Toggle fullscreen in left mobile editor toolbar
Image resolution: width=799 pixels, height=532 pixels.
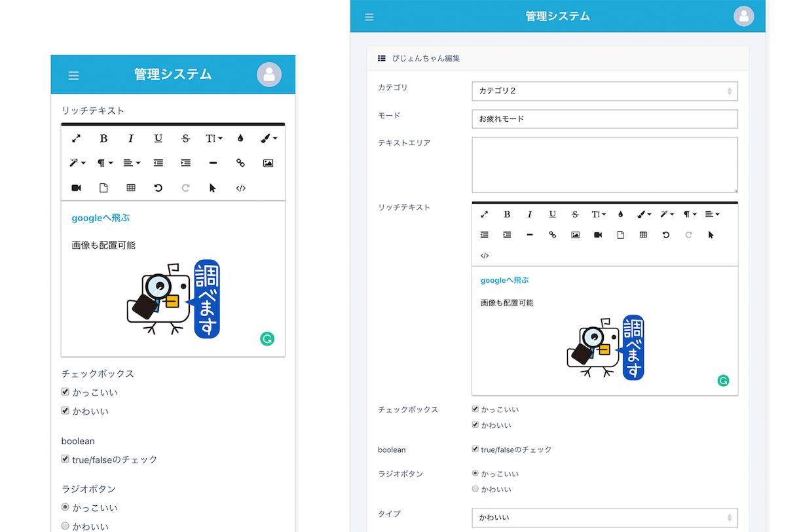(76, 138)
